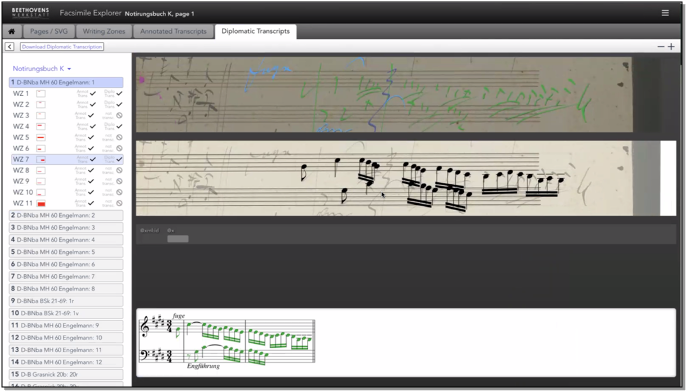The height and width of the screenshot is (392, 686).
Task: Select the WZ 2 zone thumbnail
Action: 41,104
